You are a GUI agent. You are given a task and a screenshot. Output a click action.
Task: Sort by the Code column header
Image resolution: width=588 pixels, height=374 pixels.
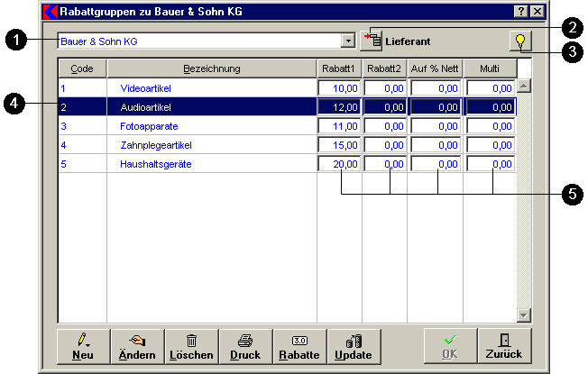tap(82, 68)
